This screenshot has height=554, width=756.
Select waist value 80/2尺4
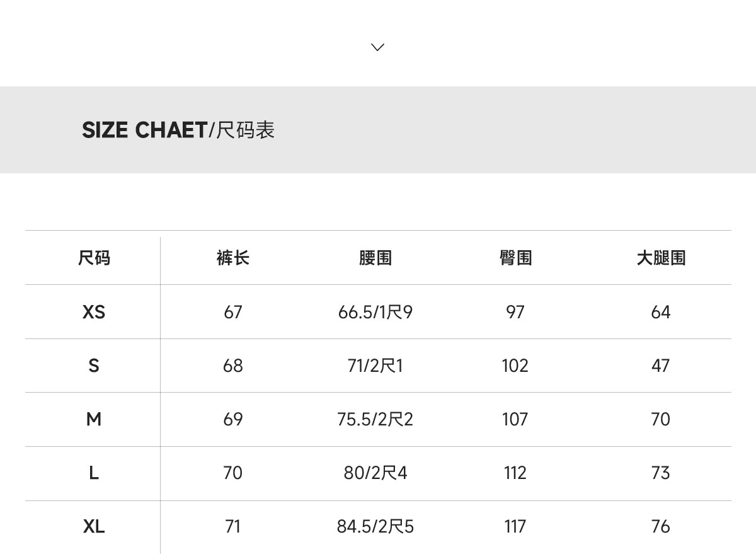tap(375, 473)
